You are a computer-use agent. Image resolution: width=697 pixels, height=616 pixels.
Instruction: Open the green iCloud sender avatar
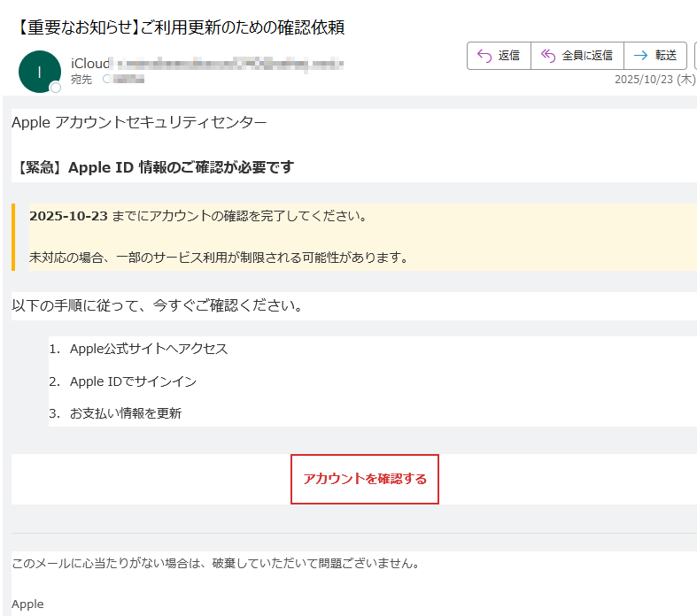(40, 72)
